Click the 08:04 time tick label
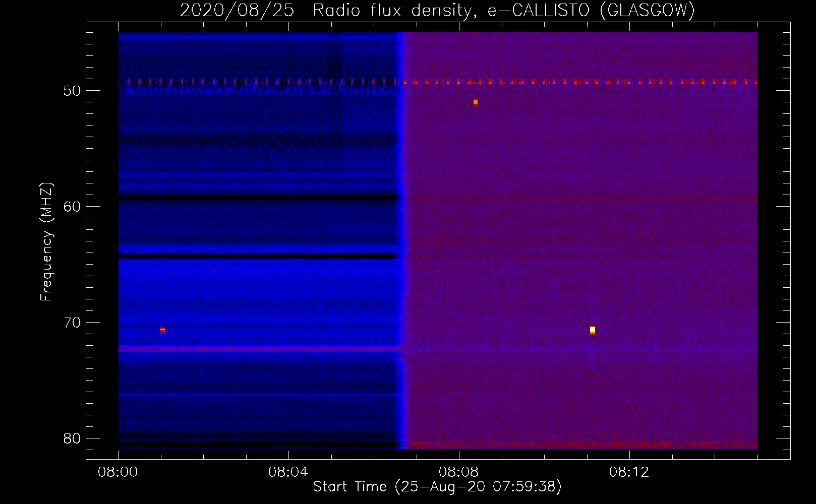Viewport: 816px width, 504px height. click(288, 472)
